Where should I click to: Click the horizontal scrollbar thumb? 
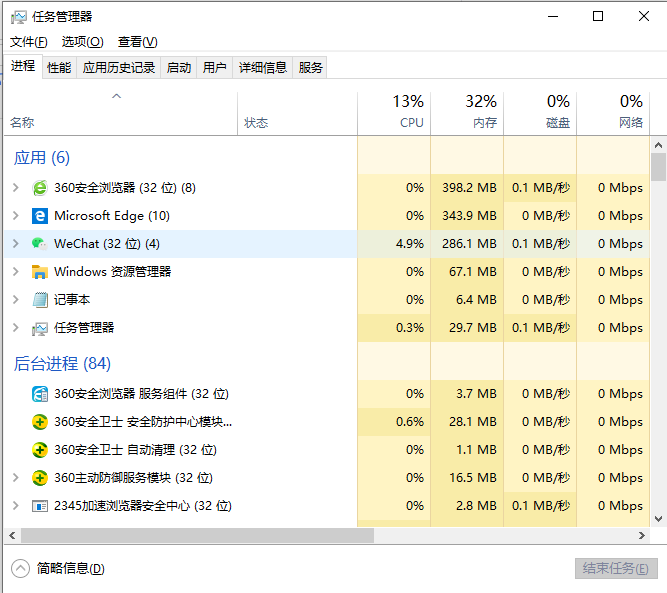pyautogui.click(x=197, y=536)
